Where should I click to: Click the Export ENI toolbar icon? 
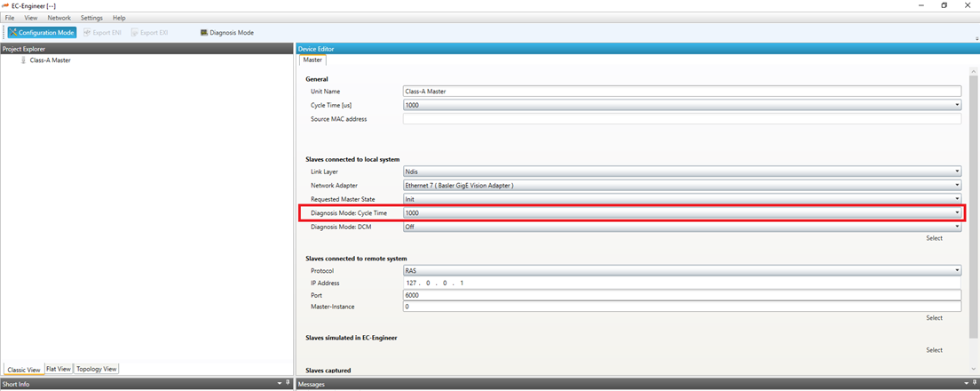[87, 33]
